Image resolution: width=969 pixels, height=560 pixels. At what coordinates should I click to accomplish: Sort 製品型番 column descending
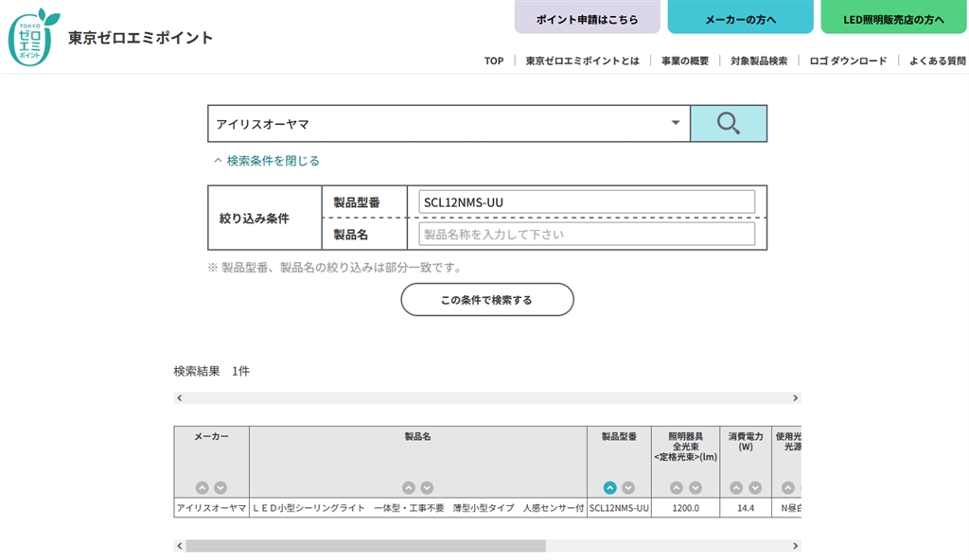pyautogui.click(x=628, y=488)
